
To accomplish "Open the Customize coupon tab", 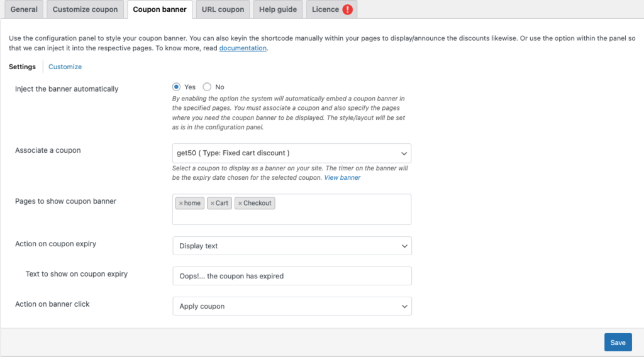I will 85,9.
